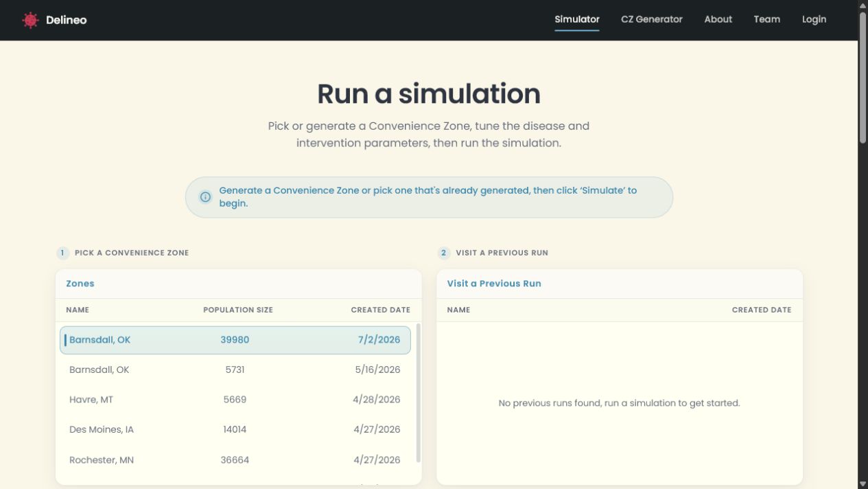Click the 4/28/2026 created date

click(377, 400)
